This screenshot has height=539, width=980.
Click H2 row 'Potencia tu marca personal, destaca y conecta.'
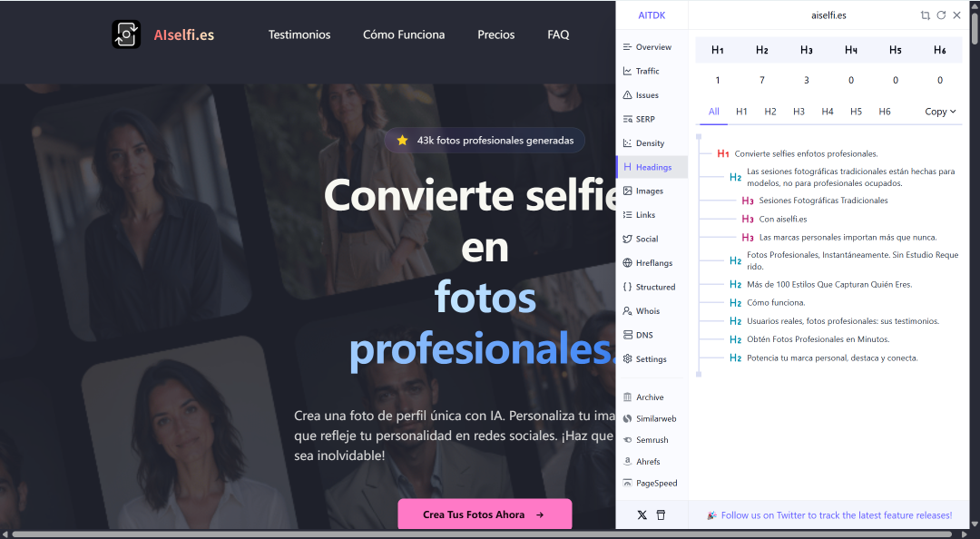[x=832, y=358]
